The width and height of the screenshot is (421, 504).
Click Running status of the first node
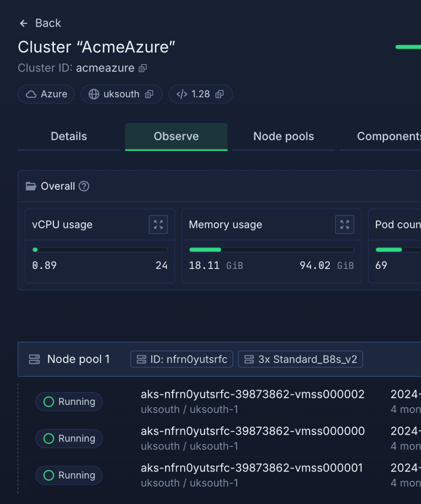pos(69,402)
